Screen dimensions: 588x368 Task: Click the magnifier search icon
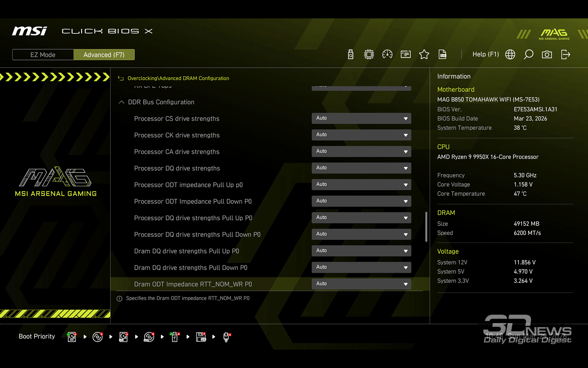point(528,54)
